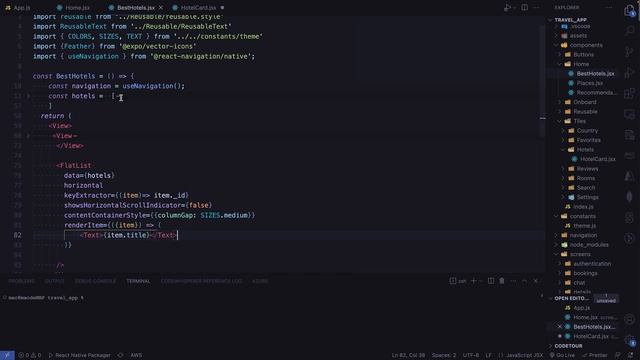Expand the Country folder
Image resolution: width=640 pixels, height=360 pixels.
(587, 131)
